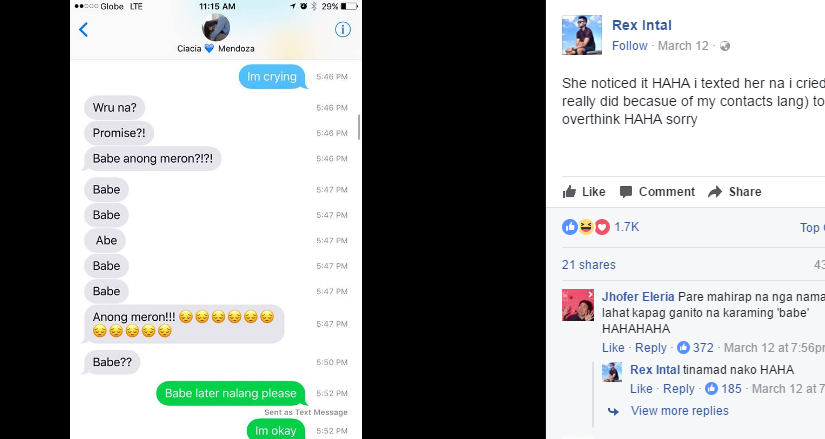This screenshot has width=825, height=439.
Task: Tap the blue back chevron in Messages
Action: pyautogui.click(x=83, y=29)
